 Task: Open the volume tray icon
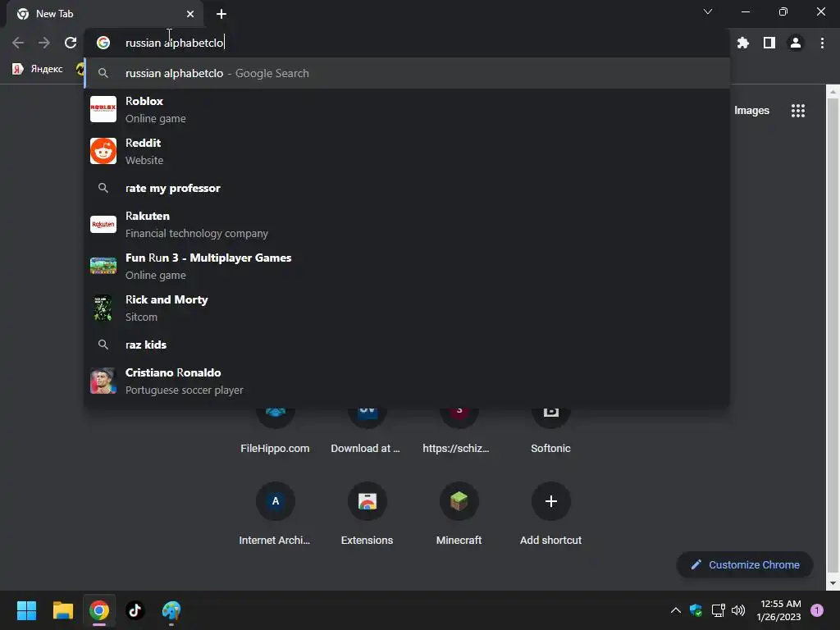click(x=738, y=610)
